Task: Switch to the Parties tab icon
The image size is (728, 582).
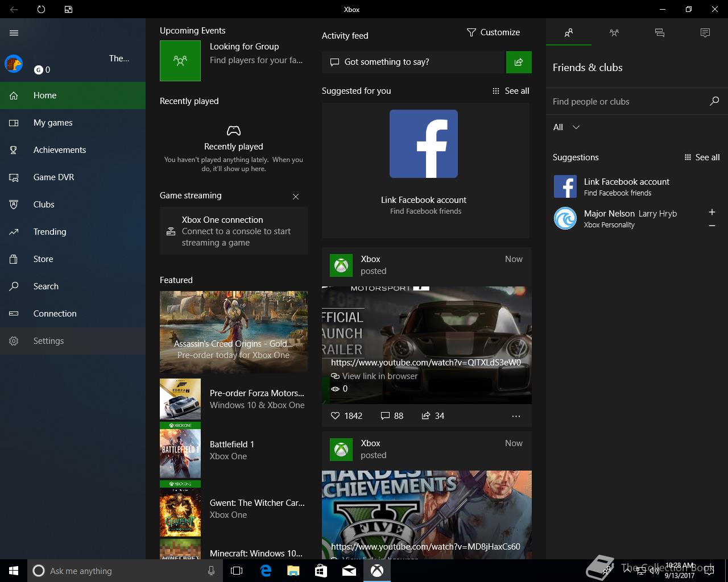Action: tap(614, 33)
